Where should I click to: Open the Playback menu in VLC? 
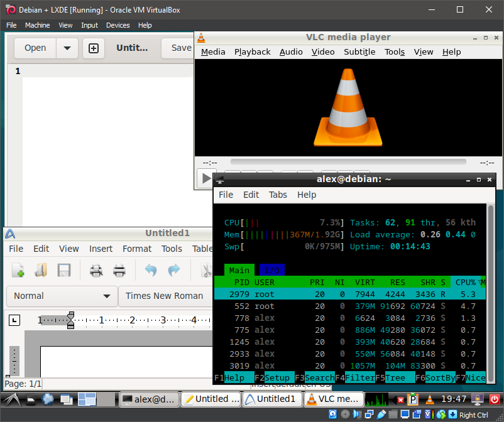click(252, 51)
